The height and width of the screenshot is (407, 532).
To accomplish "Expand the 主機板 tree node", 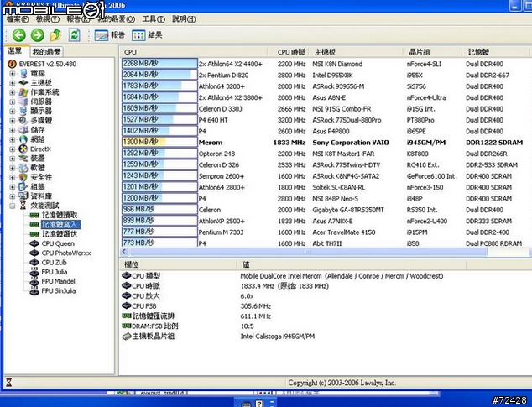I will click(13, 82).
